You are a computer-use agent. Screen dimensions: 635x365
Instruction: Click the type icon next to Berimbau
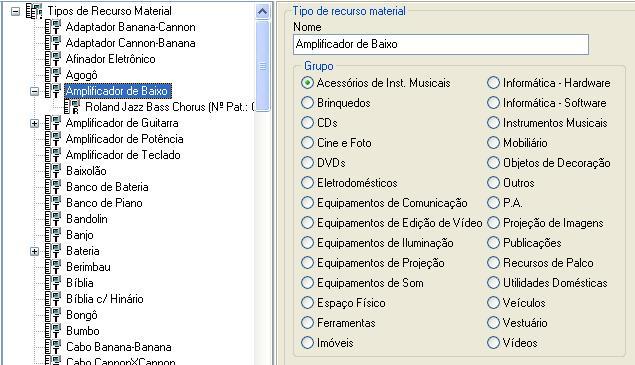pyautogui.click(x=53, y=267)
